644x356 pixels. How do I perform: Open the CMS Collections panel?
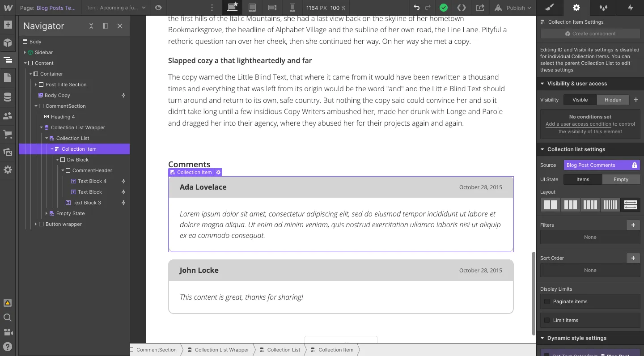[x=8, y=97]
